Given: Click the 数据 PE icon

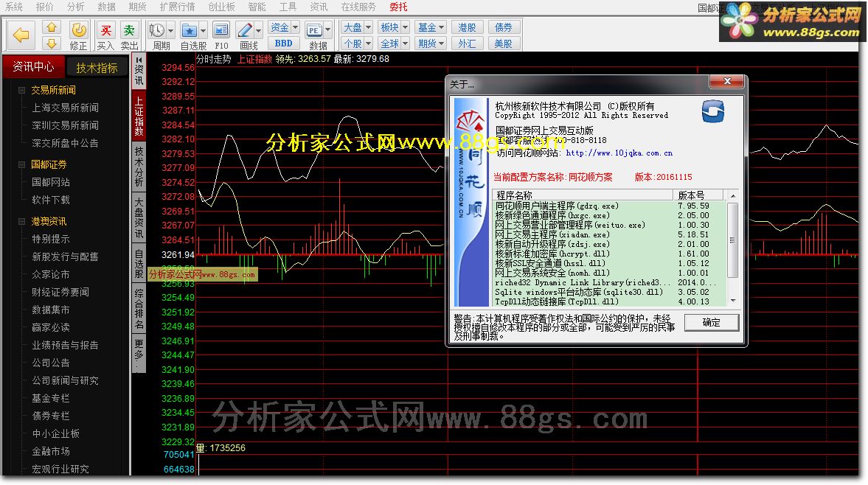Looking at the screenshot, I should click(x=314, y=30).
